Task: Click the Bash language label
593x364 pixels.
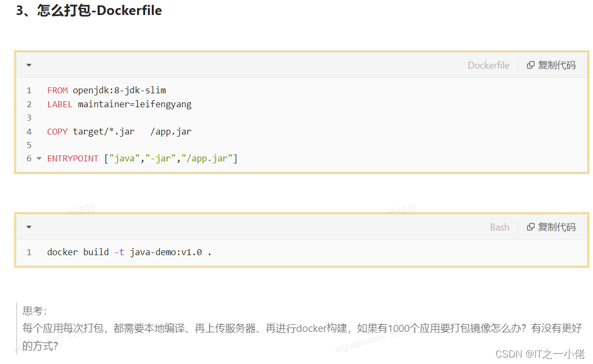Action: click(x=500, y=227)
